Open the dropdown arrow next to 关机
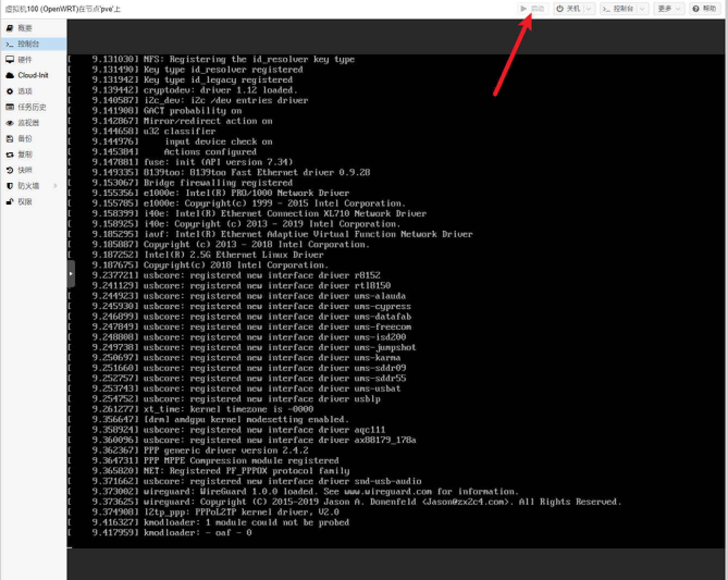 point(589,8)
